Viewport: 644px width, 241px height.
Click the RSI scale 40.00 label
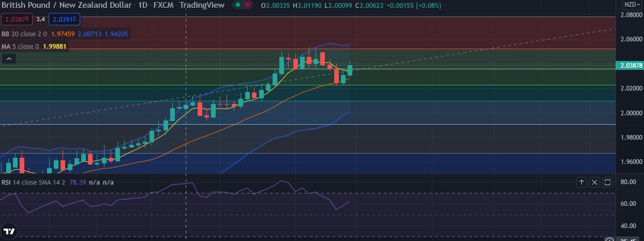[x=628, y=226]
